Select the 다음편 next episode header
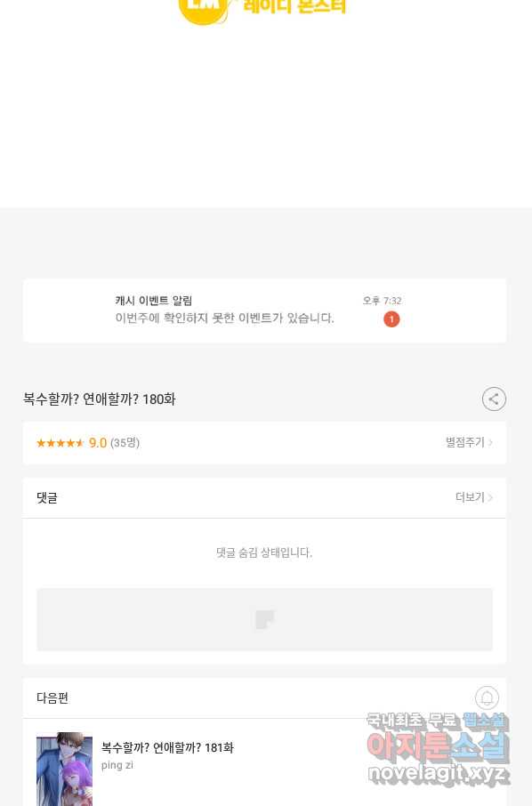 tap(52, 698)
